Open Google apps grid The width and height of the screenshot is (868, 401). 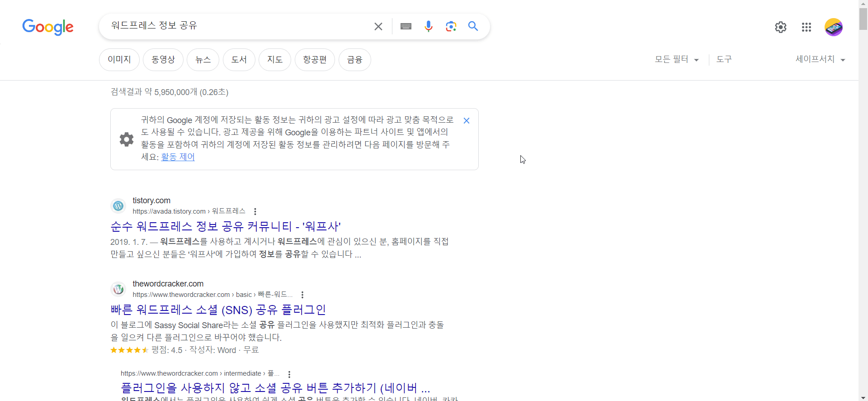(x=807, y=27)
